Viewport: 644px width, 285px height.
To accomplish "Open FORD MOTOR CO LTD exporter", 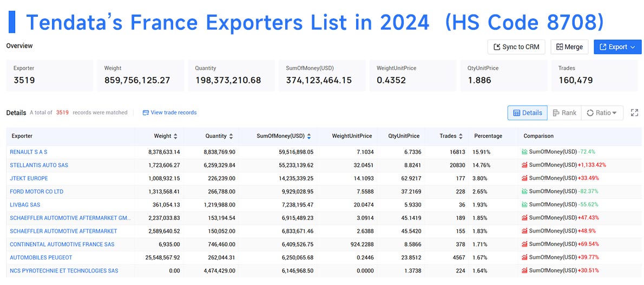I will tap(37, 191).
